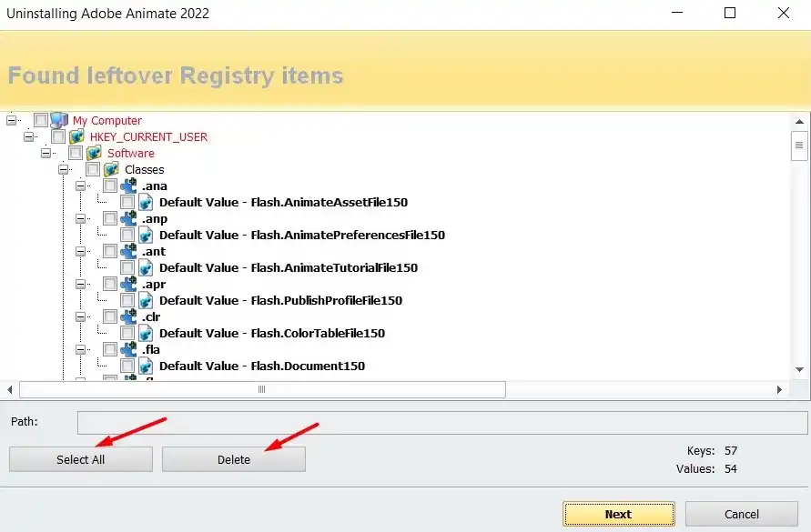811x532 pixels.
Task: Click the horizontal scrollbar left arrow
Action: click(x=10, y=389)
